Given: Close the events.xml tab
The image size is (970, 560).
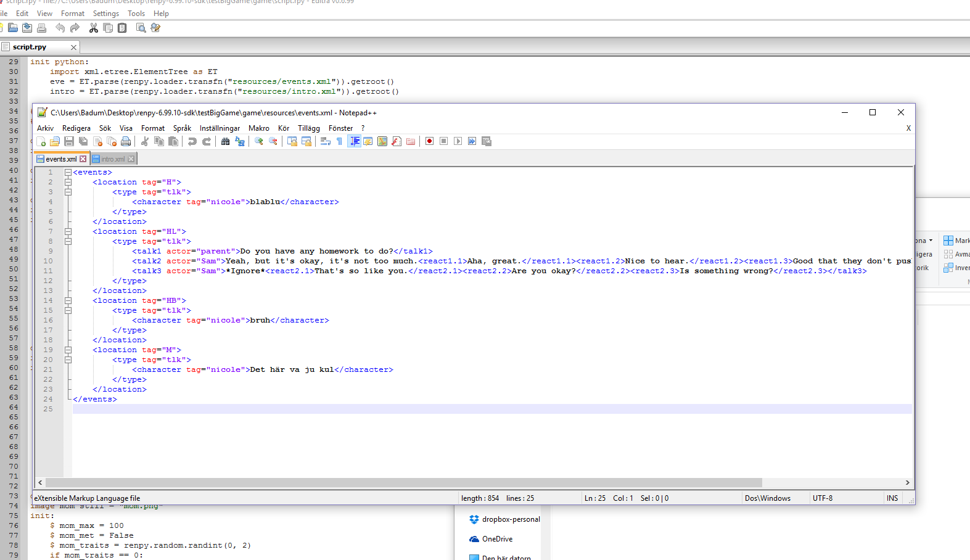Looking at the screenshot, I should (83, 159).
